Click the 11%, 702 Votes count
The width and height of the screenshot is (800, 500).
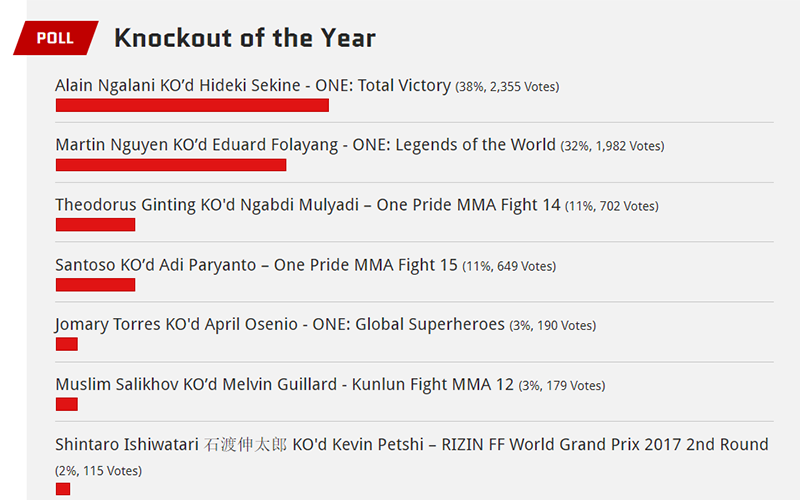612,206
